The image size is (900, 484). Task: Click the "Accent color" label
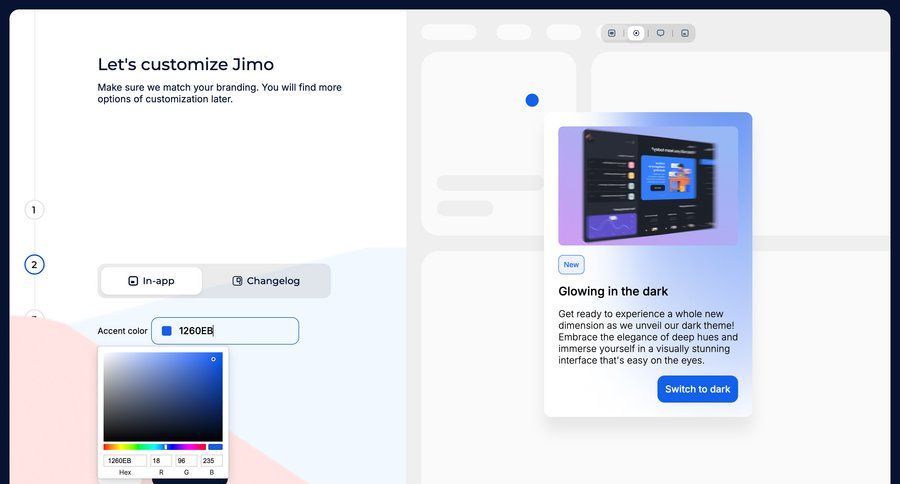pyautogui.click(x=122, y=331)
